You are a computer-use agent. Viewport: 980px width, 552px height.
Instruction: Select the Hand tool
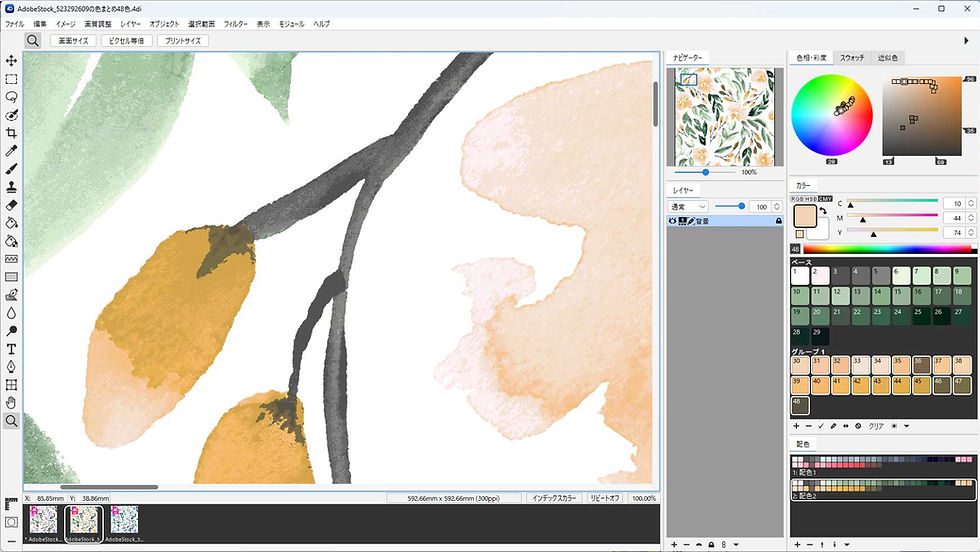pyautogui.click(x=11, y=402)
